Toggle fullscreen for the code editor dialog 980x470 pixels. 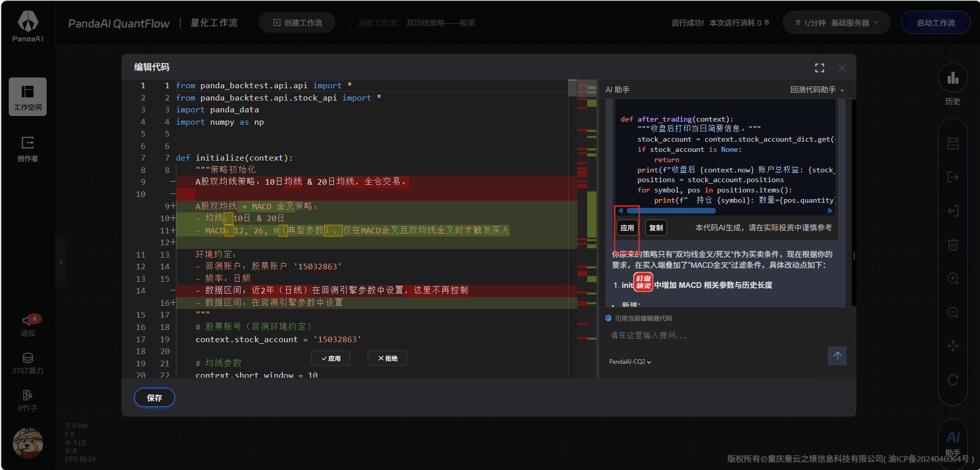(819, 68)
